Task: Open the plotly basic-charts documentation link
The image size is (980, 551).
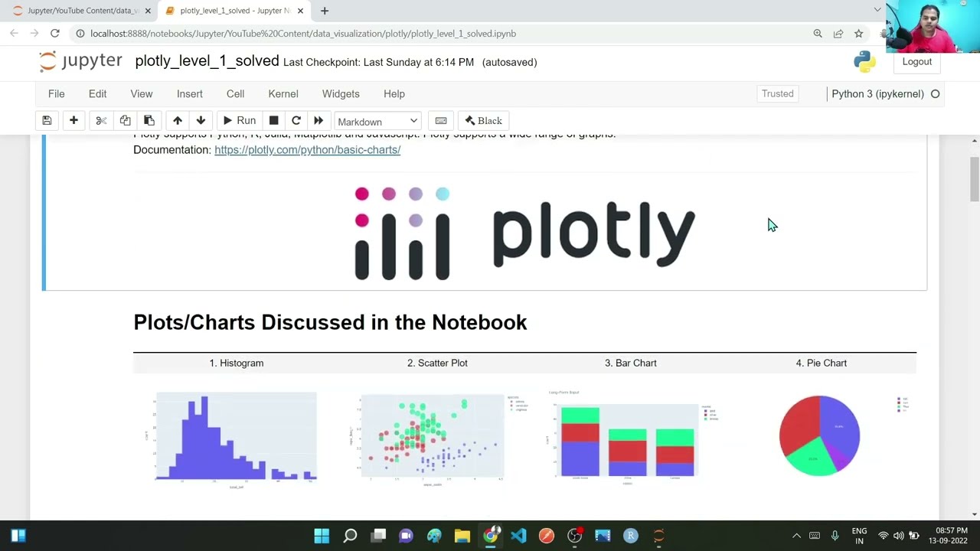Action: pos(307,150)
